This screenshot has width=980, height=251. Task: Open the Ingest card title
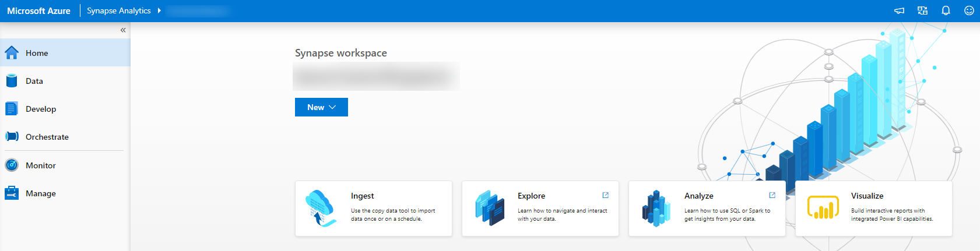(363, 196)
